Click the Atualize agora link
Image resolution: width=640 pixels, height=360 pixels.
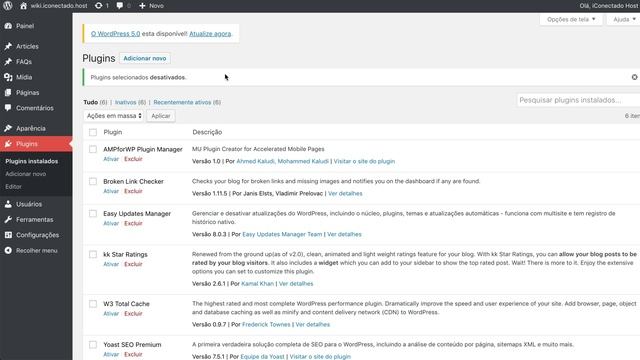pos(210,34)
